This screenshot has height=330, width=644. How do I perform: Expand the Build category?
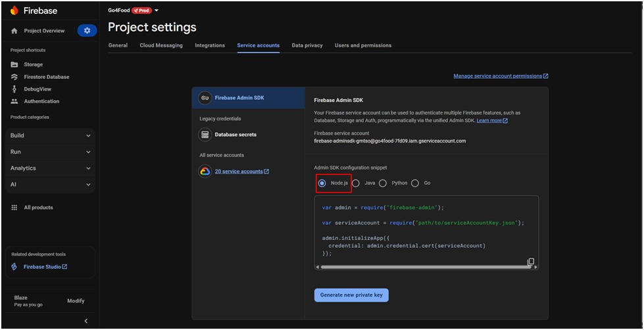point(51,135)
